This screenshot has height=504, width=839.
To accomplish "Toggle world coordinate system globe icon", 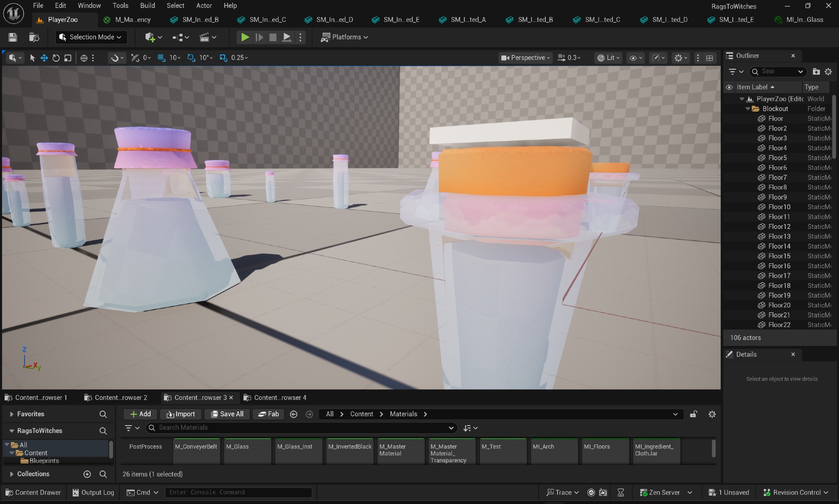I will (x=84, y=58).
